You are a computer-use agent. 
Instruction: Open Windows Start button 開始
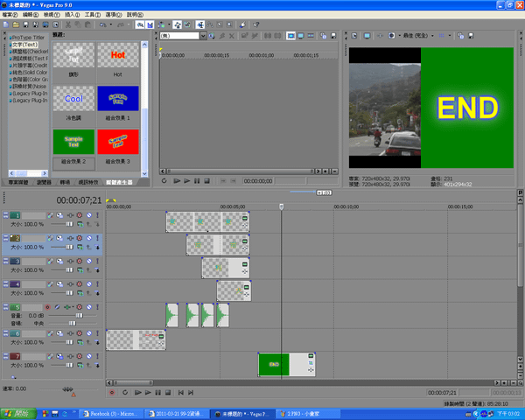(x=18, y=414)
